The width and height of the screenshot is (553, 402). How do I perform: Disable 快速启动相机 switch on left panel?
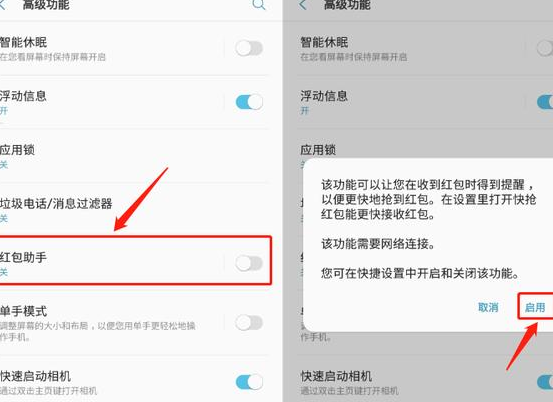pyautogui.click(x=249, y=382)
